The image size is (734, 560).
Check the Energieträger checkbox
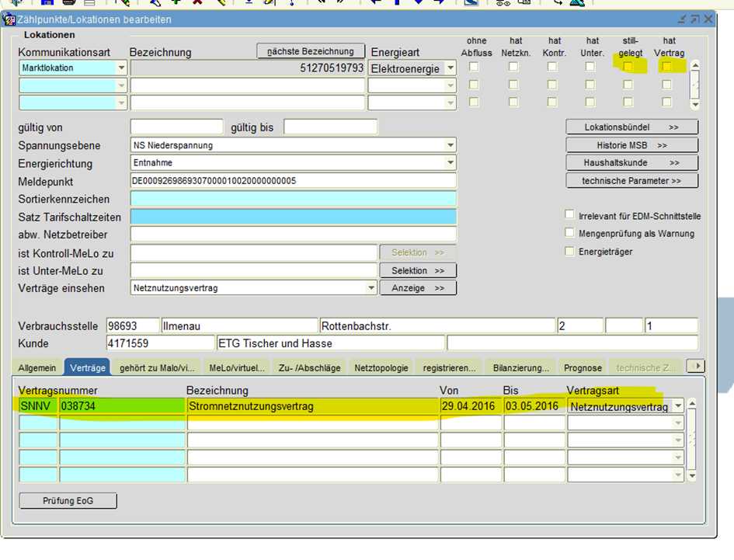pyautogui.click(x=570, y=252)
